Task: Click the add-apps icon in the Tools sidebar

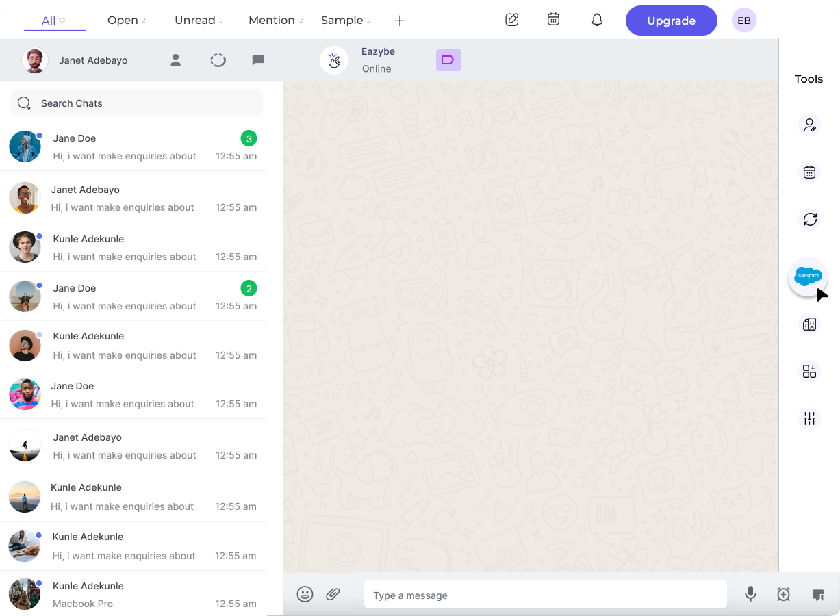Action: click(x=809, y=370)
